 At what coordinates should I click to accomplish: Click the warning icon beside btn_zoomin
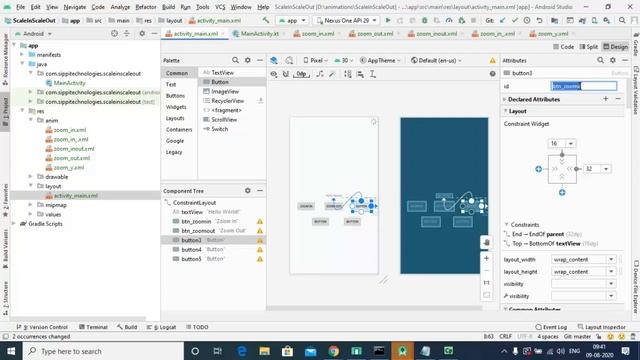point(260,221)
